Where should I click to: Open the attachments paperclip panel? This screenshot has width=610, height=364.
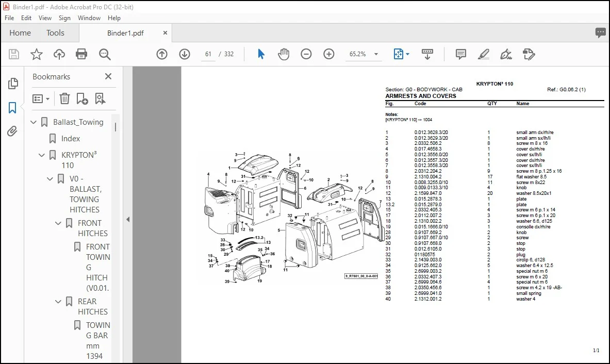(12, 131)
